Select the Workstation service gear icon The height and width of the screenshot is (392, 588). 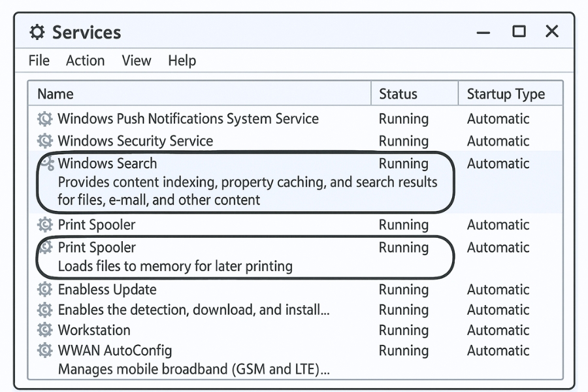point(44,330)
